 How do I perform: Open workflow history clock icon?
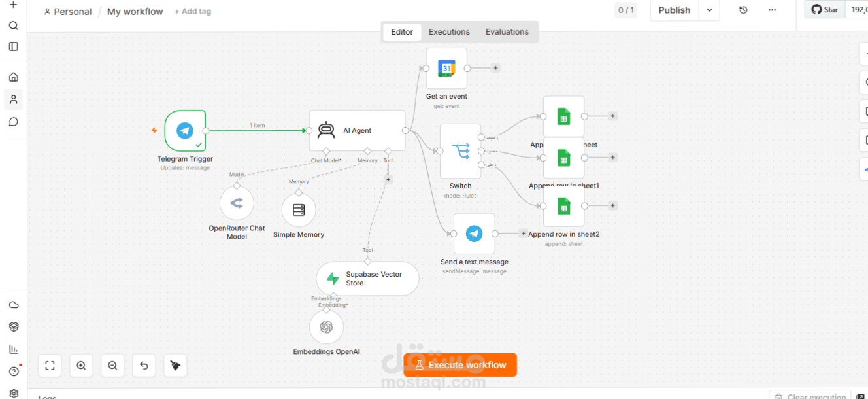tap(743, 10)
